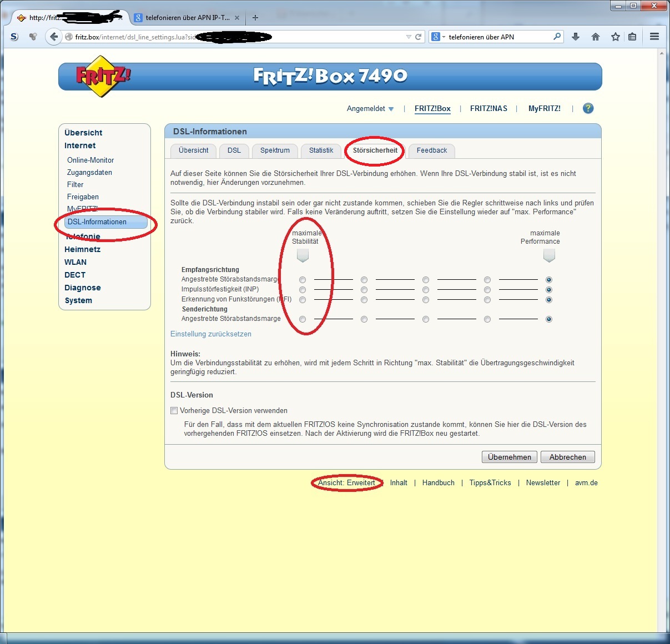The image size is (670, 644).
Task: Click the Übernehmen button
Action: (510, 457)
